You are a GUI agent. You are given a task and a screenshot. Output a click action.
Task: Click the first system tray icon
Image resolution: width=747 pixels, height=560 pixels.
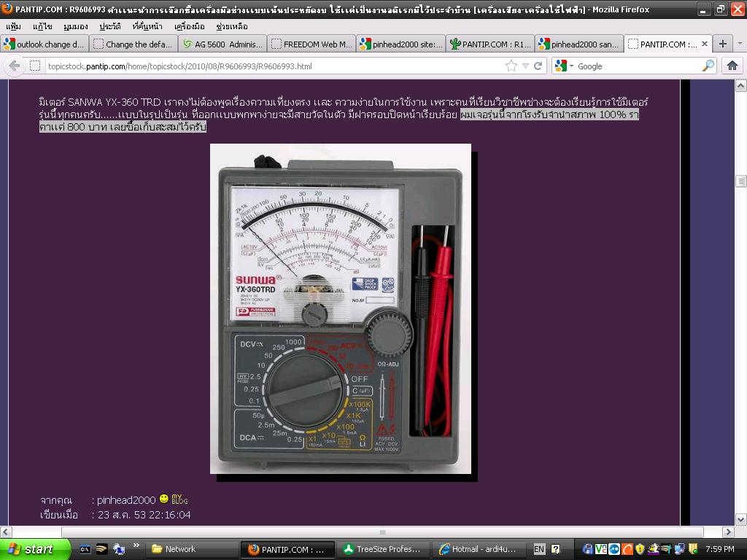[x=588, y=549]
